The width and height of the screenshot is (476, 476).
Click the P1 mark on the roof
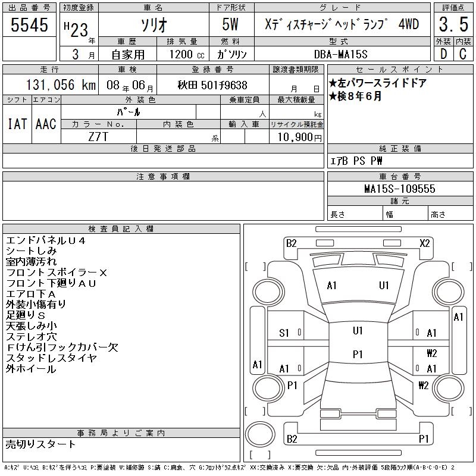(358, 354)
